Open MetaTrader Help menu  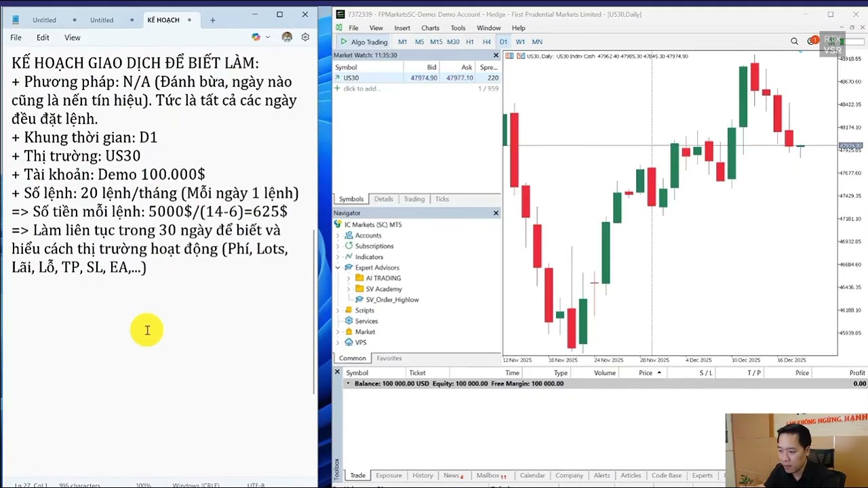tap(518, 28)
